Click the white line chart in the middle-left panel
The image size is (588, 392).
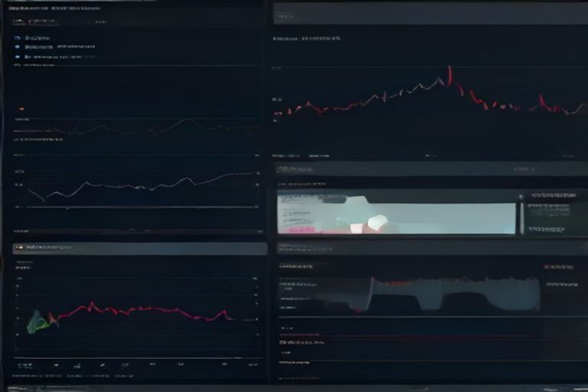click(142, 186)
